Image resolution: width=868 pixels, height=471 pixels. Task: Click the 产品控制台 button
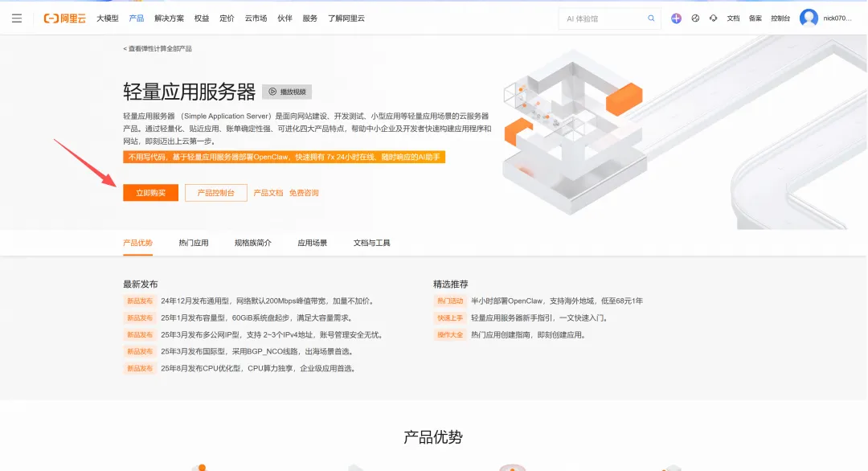tap(216, 193)
